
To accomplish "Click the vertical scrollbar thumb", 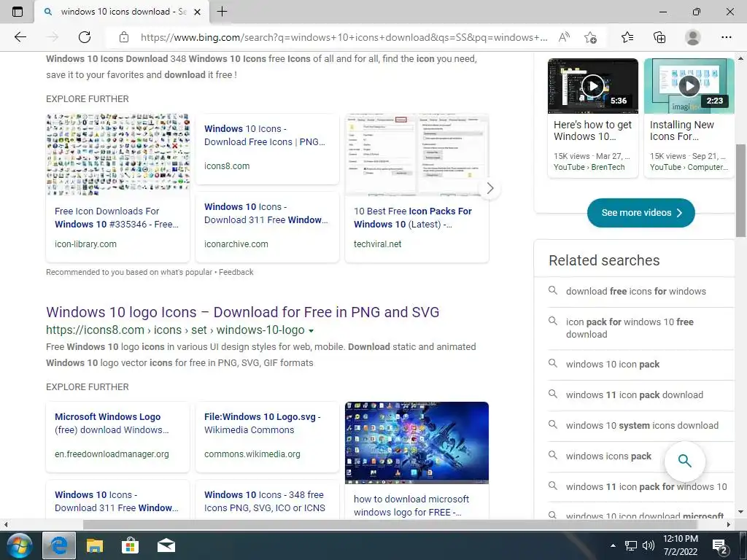I will pos(740,190).
